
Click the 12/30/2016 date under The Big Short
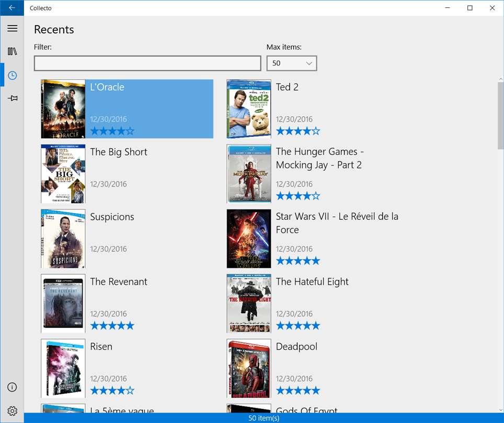(108, 184)
